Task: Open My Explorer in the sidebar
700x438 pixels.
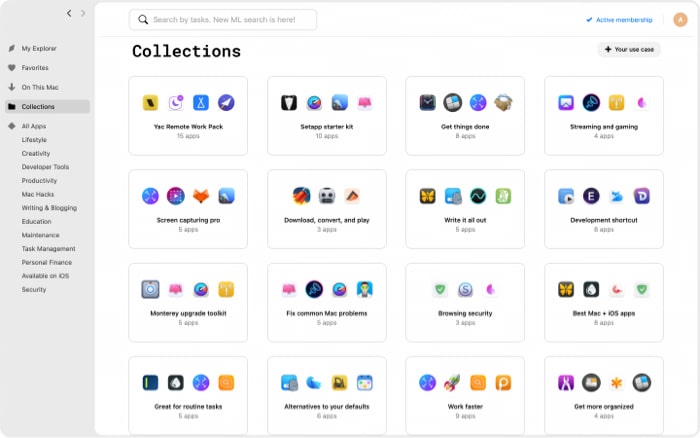Action: [39, 48]
